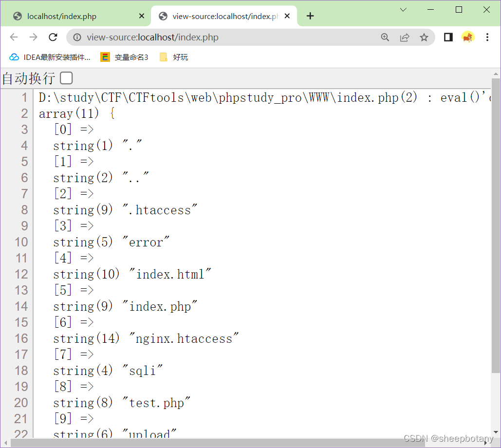Go back to the previous page

[x=14, y=37]
